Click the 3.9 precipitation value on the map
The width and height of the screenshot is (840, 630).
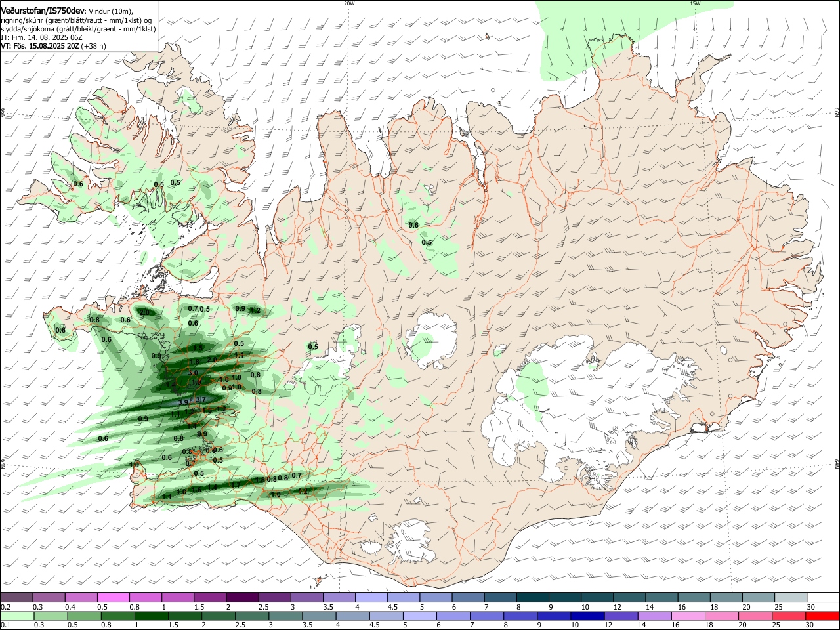click(x=184, y=402)
